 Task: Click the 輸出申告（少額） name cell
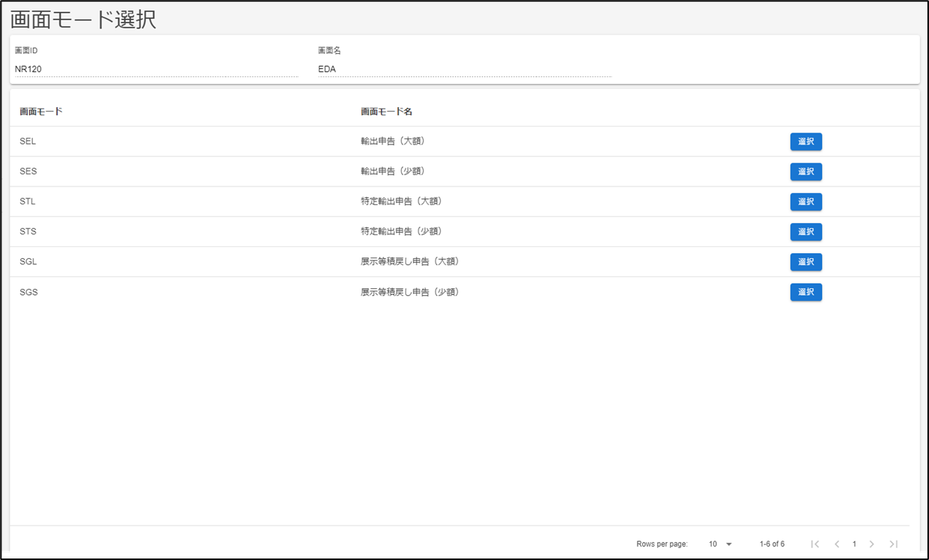pyautogui.click(x=392, y=171)
